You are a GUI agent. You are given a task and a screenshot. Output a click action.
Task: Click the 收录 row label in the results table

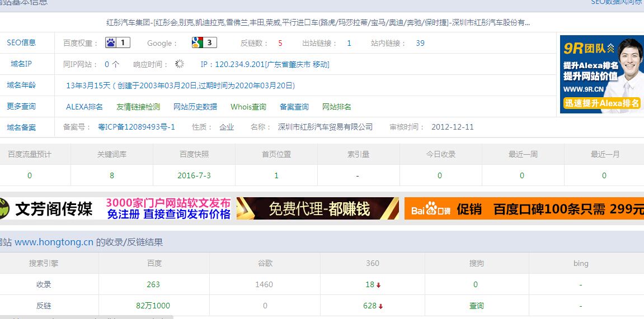pos(44,284)
